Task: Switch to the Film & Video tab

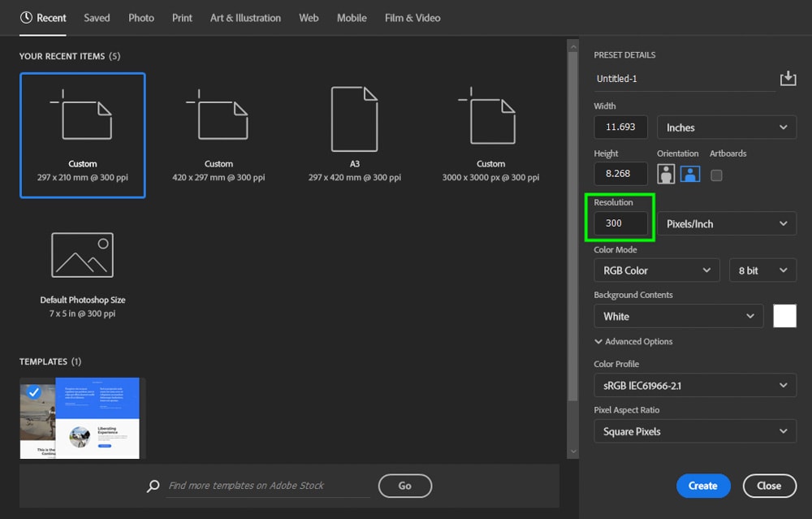Action: tap(412, 17)
